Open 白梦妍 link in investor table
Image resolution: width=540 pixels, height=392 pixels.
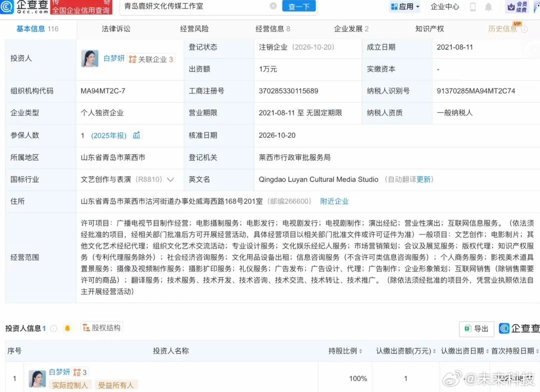point(59,372)
